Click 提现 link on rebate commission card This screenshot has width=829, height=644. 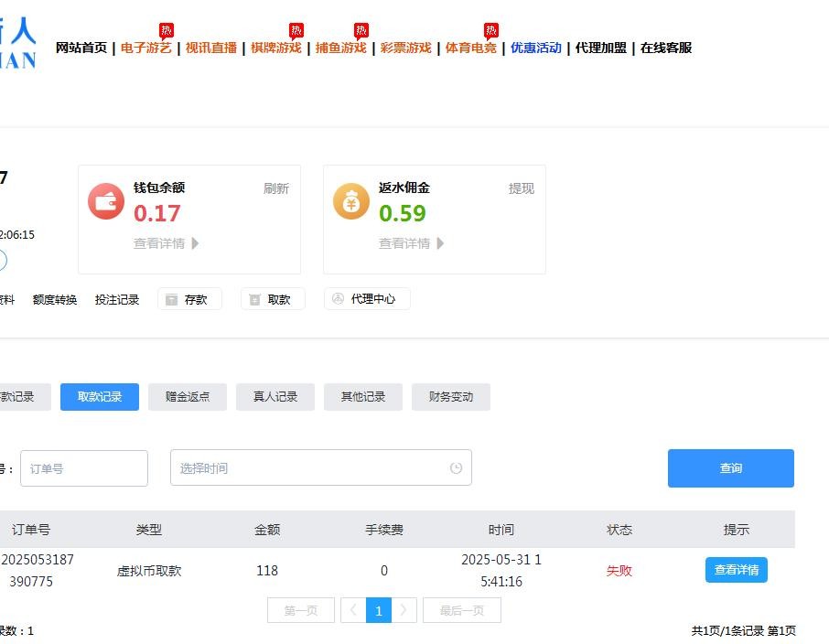point(521,188)
